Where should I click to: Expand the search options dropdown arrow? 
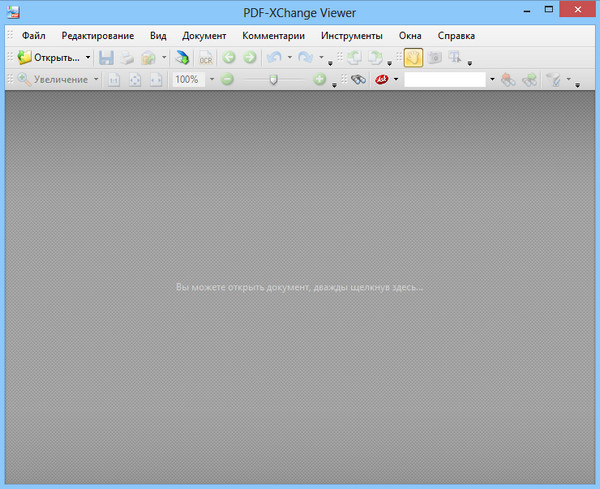point(569,79)
